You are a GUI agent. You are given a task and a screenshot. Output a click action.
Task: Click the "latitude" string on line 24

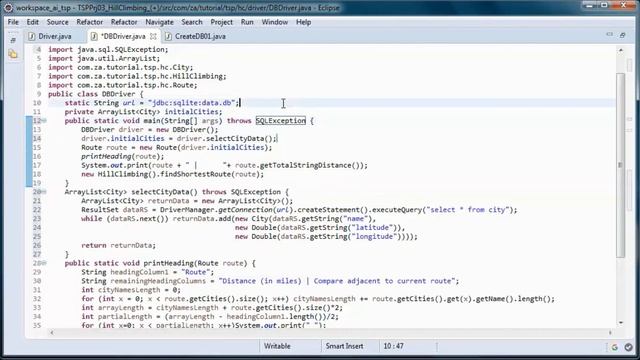(372, 228)
